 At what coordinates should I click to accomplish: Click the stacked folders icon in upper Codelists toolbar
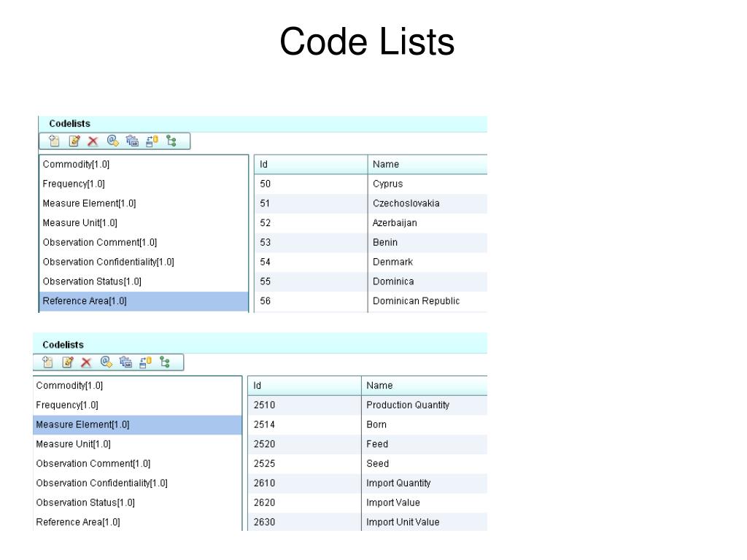132,141
